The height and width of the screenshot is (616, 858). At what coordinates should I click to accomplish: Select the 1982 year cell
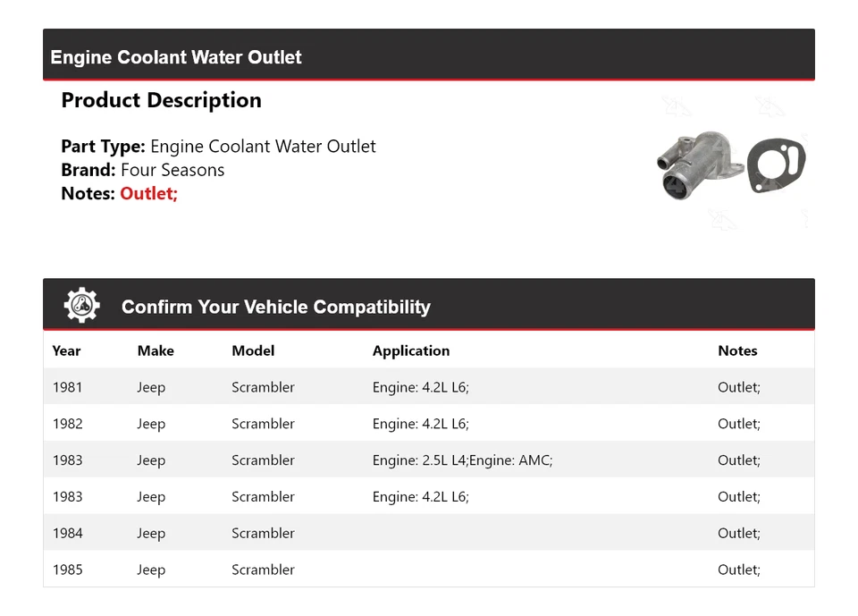[67, 424]
